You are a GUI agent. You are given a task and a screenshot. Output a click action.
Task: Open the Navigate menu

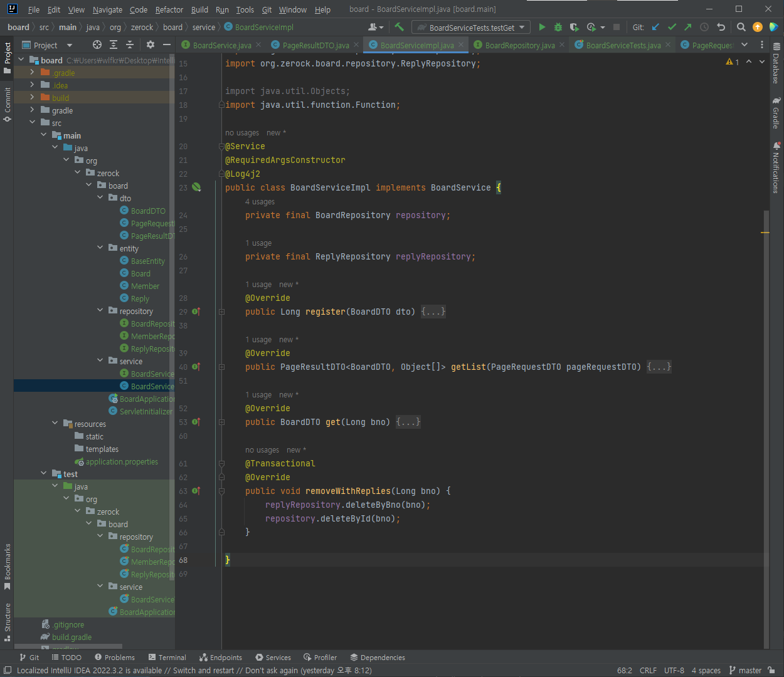point(107,9)
